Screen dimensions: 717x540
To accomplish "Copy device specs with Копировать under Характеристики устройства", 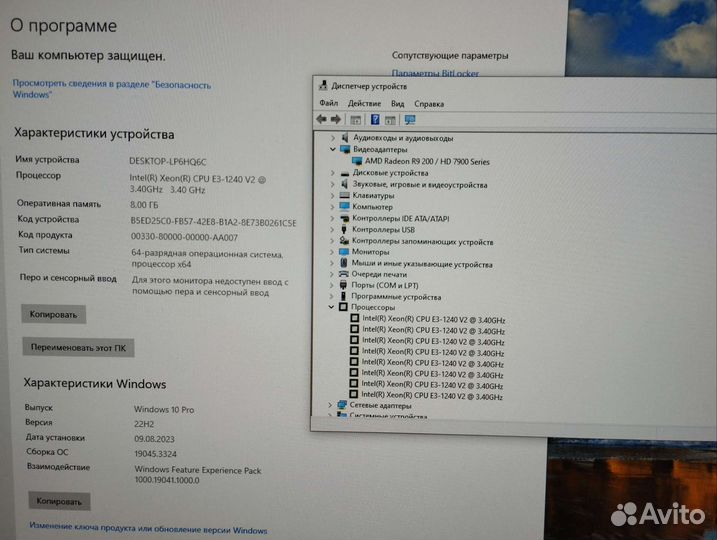I will (54, 315).
